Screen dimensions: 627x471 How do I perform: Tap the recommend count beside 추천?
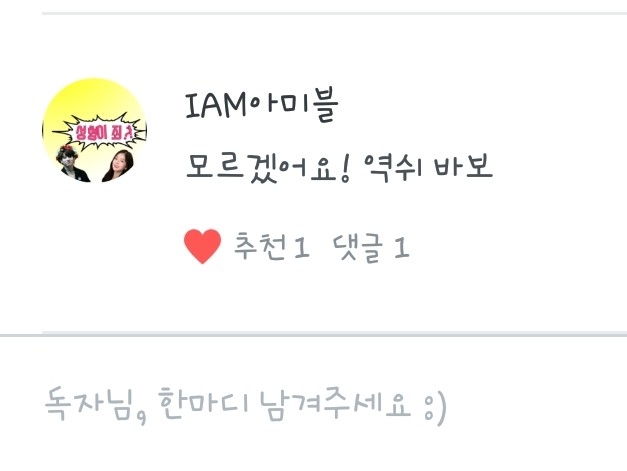click(301, 247)
